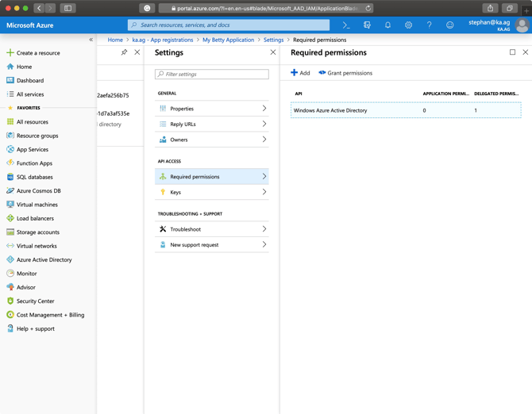Open the Directory + subscription filter icon
This screenshot has height=414, width=532.
click(x=367, y=25)
